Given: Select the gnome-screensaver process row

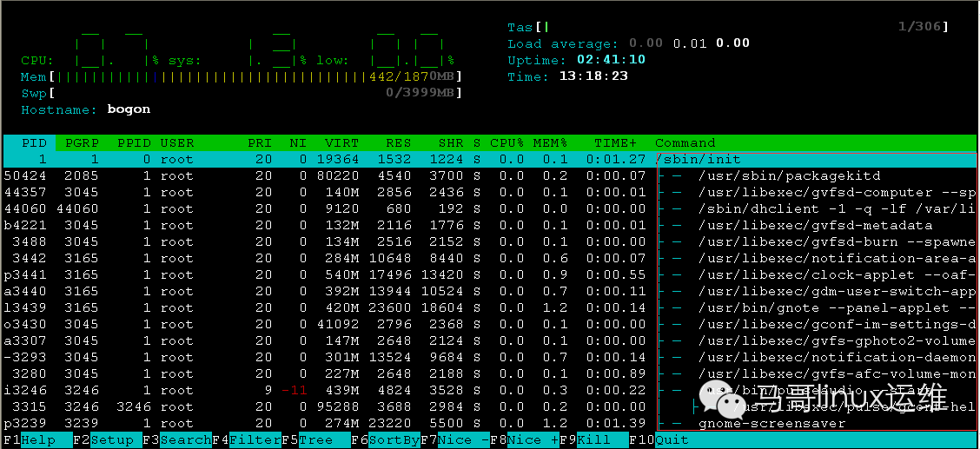Looking at the screenshot, I should pyautogui.click(x=490, y=424).
